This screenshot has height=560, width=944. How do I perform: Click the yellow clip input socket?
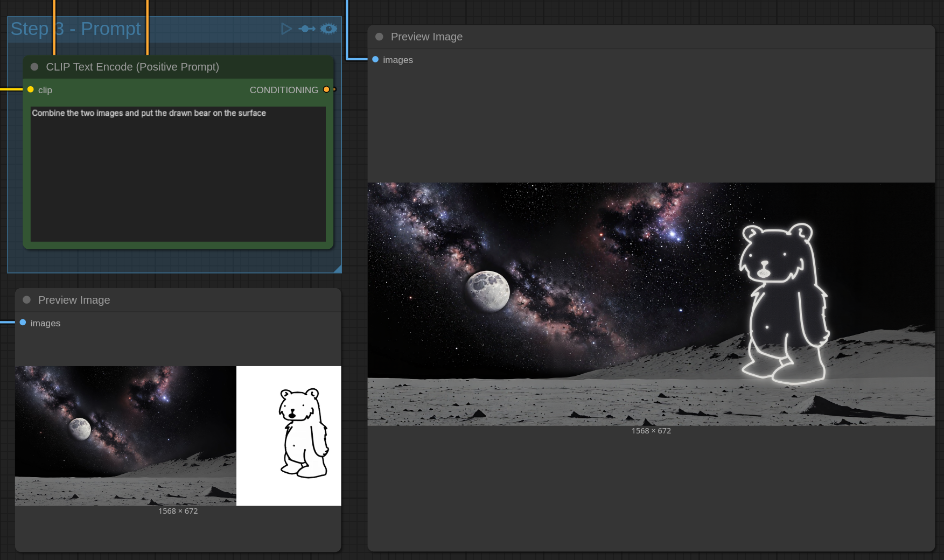point(31,89)
